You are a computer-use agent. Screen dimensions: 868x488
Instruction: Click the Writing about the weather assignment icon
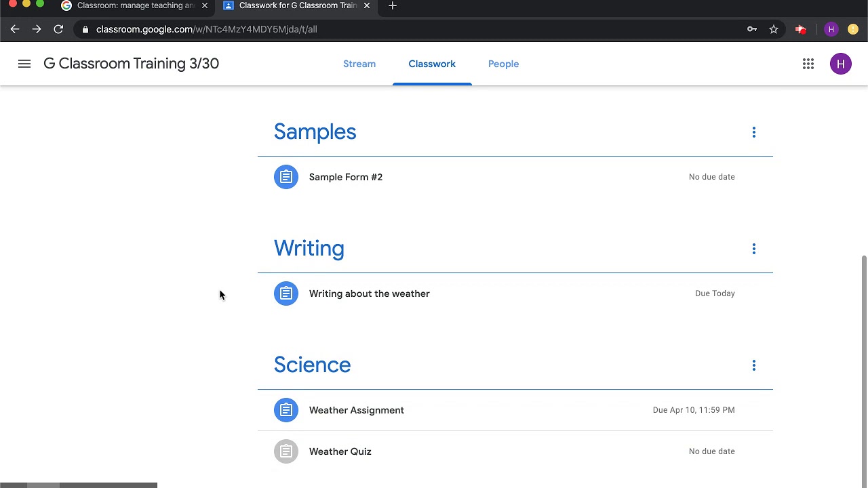286,293
